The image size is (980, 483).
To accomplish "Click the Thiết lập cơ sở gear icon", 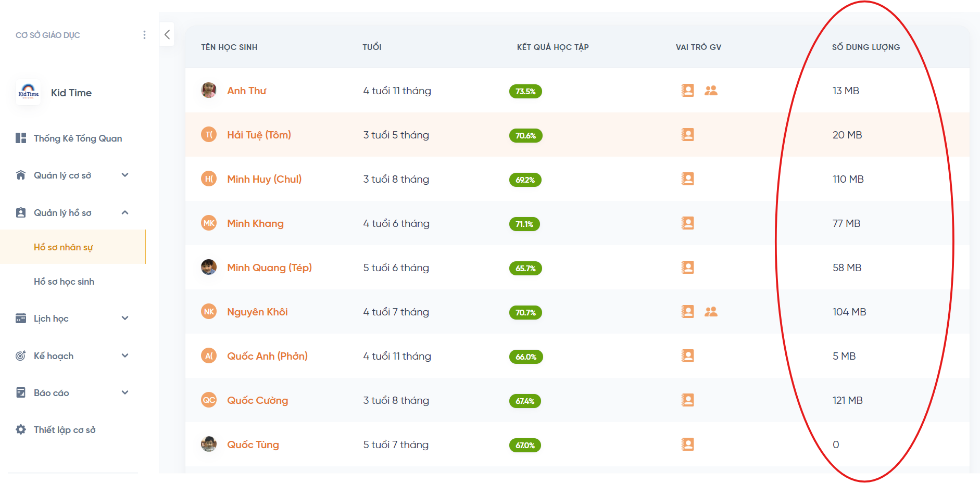I will click(21, 430).
